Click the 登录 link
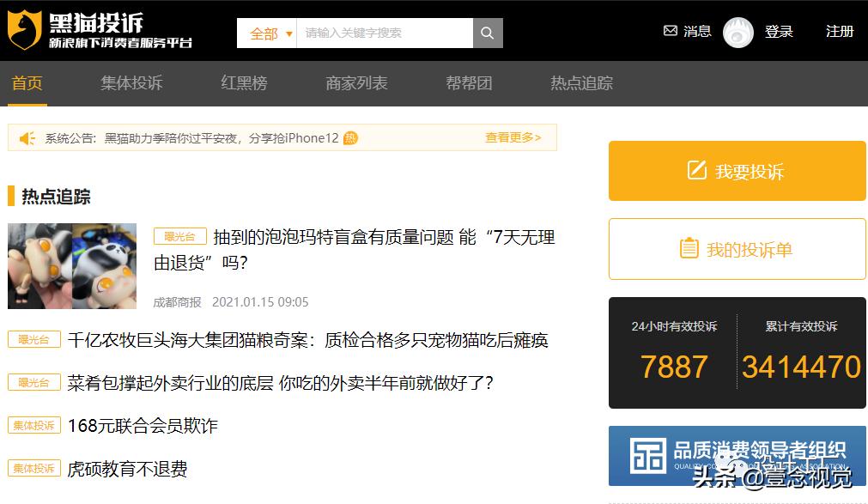This screenshot has width=868, height=504. (x=779, y=32)
